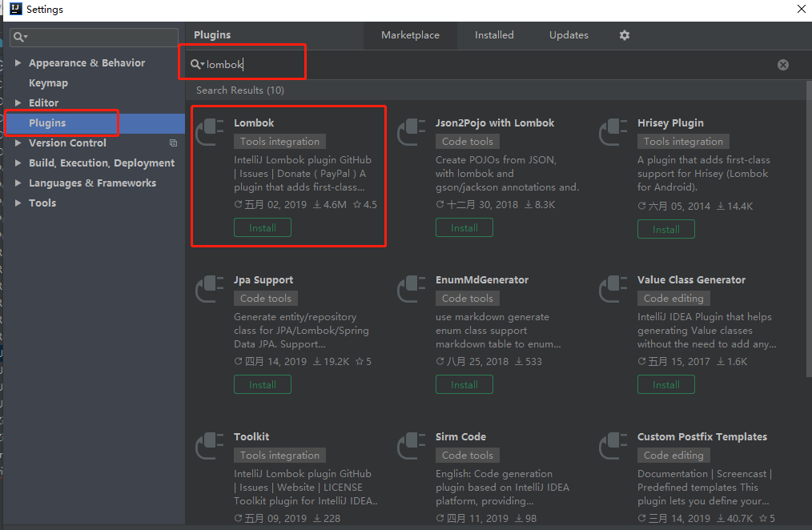812x530 pixels.
Task: Click the IntelliJ logo in the title bar
Action: click(x=15, y=9)
